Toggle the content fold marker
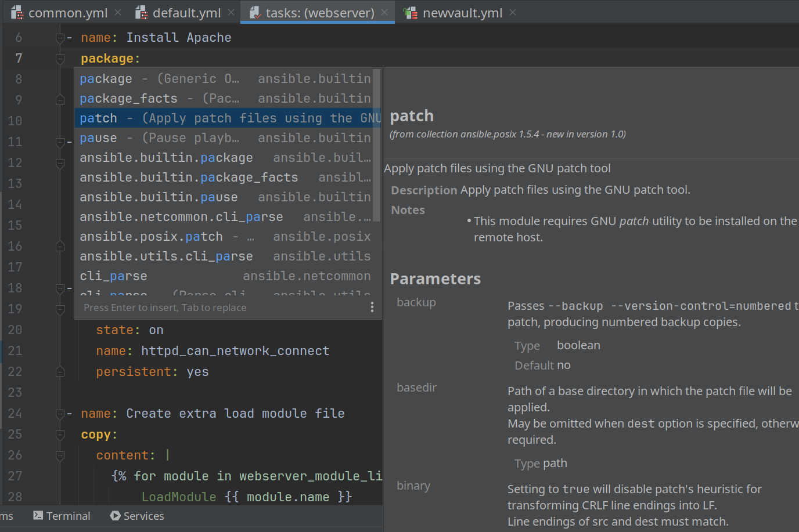 (x=60, y=455)
